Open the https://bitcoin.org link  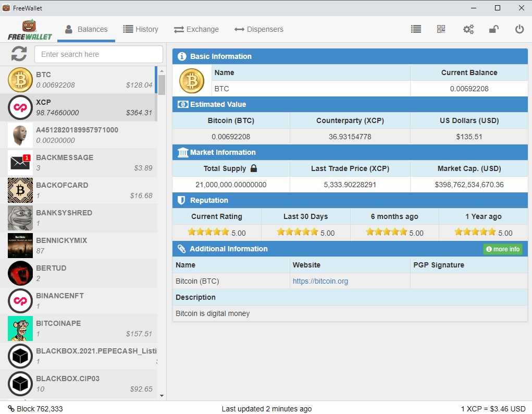coord(320,281)
